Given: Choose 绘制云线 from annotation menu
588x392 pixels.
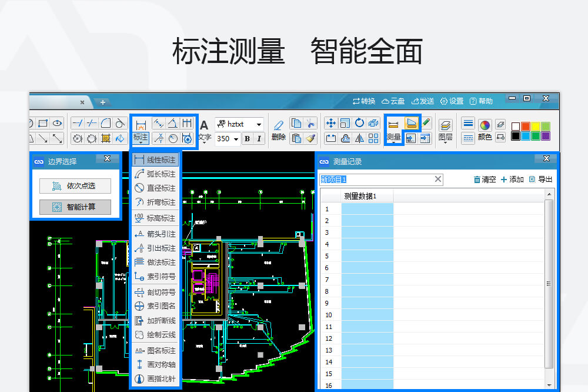Looking at the screenshot, I should 155,334.
